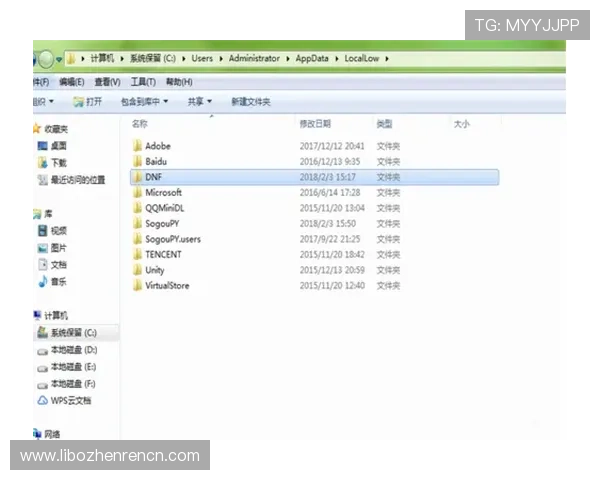
Task: Click the forward navigation button
Action: pos(46,59)
